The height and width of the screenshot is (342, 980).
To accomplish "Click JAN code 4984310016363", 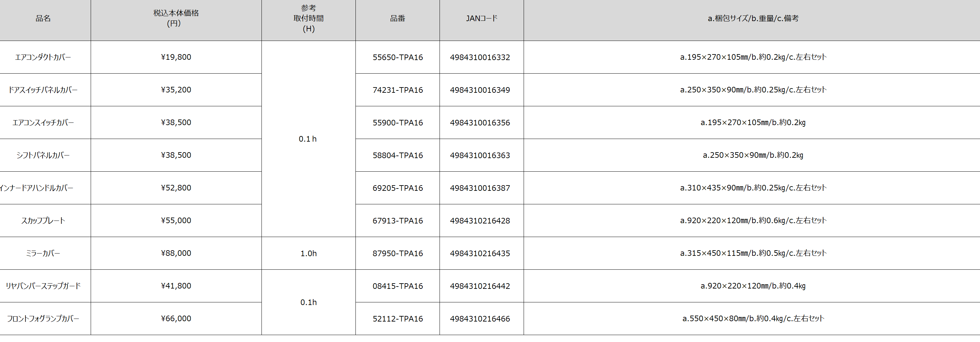I will [x=480, y=155].
